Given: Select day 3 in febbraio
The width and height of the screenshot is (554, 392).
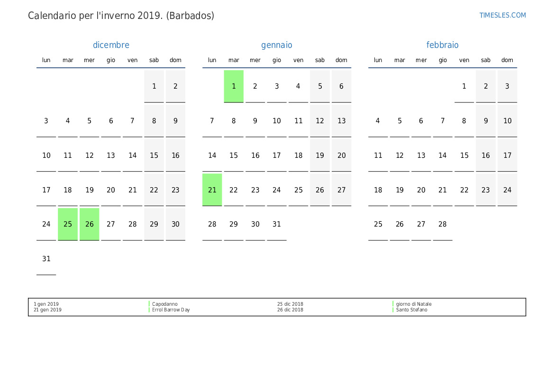Looking at the screenshot, I should pos(508,86).
